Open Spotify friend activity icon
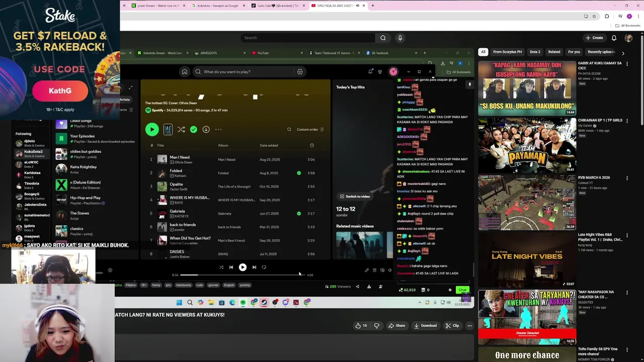 380,72
